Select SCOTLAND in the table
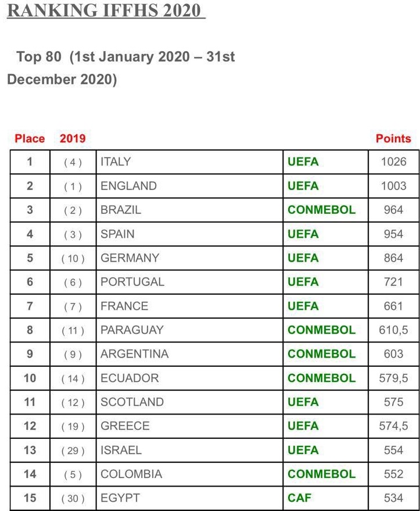This screenshot has width=420, height=511. [132, 402]
